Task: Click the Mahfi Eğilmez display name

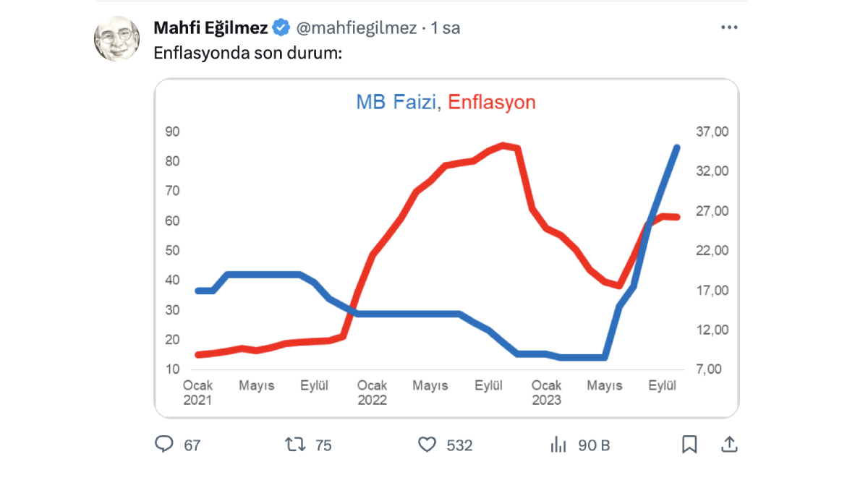Action: pos(210,28)
